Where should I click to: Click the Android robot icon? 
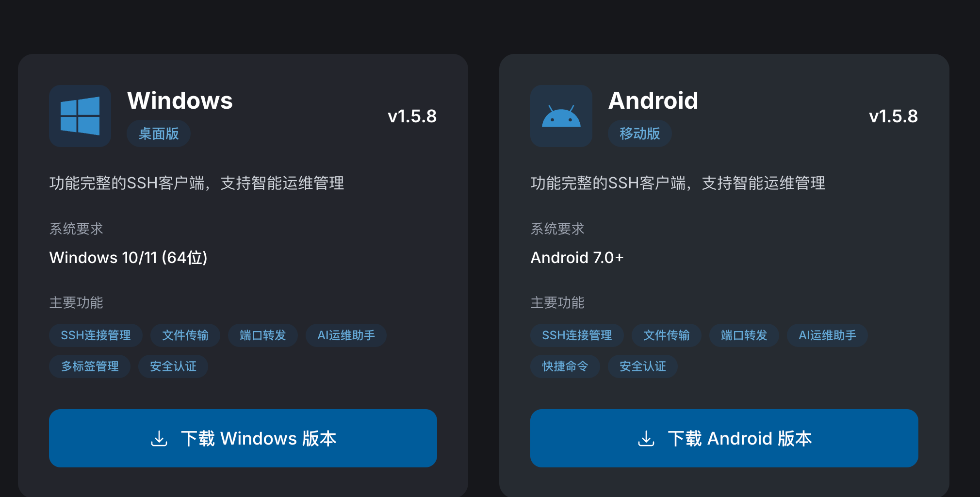pyautogui.click(x=561, y=116)
